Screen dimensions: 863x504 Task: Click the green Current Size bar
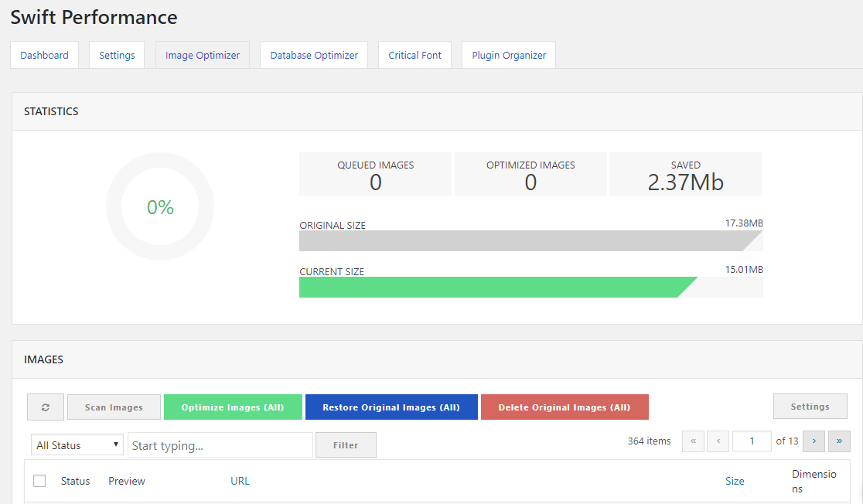coord(487,287)
